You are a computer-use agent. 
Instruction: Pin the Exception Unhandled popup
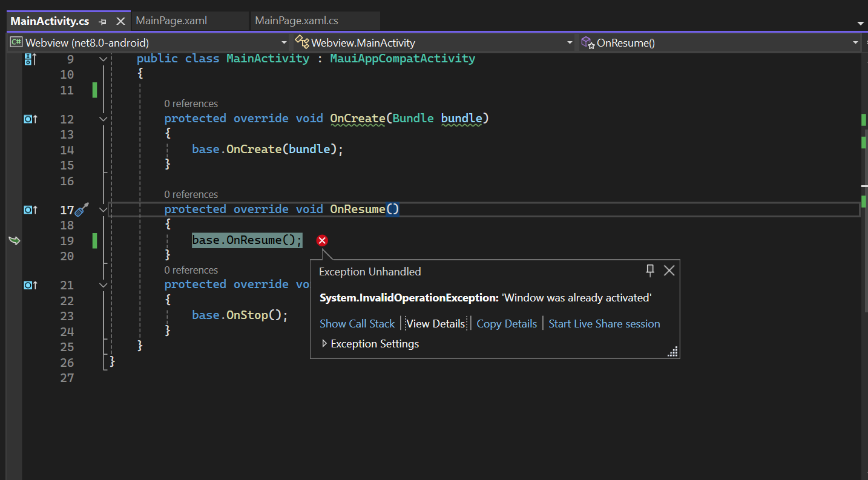point(650,271)
